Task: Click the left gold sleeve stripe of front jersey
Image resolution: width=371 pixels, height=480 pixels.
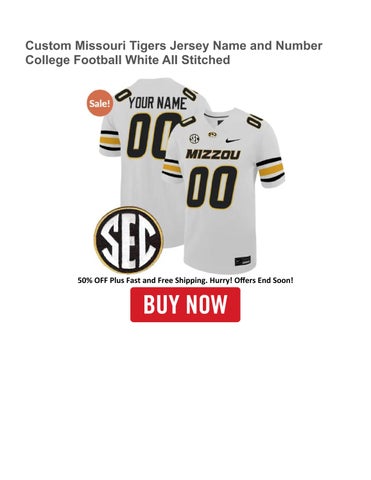Action: (172, 169)
